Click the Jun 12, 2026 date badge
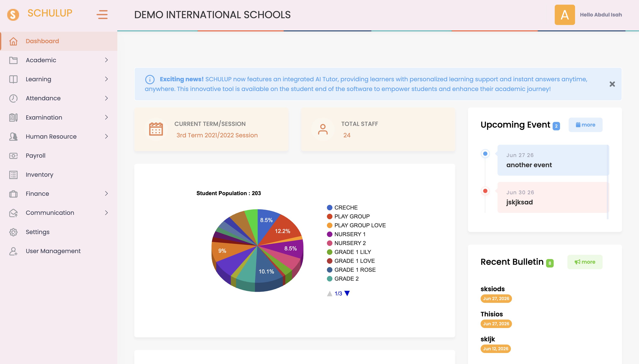Image resolution: width=639 pixels, height=364 pixels. click(x=495, y=349)
